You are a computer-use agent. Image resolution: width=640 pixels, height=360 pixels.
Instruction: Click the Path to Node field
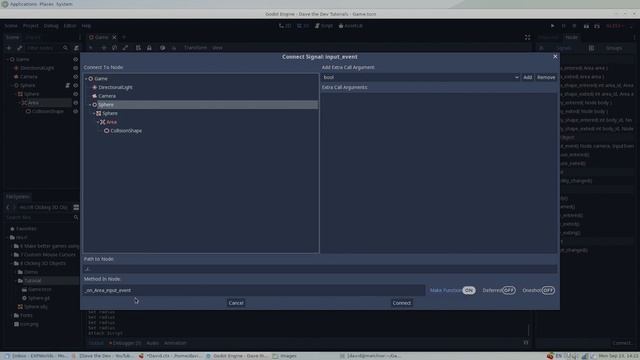coord(320,269)
